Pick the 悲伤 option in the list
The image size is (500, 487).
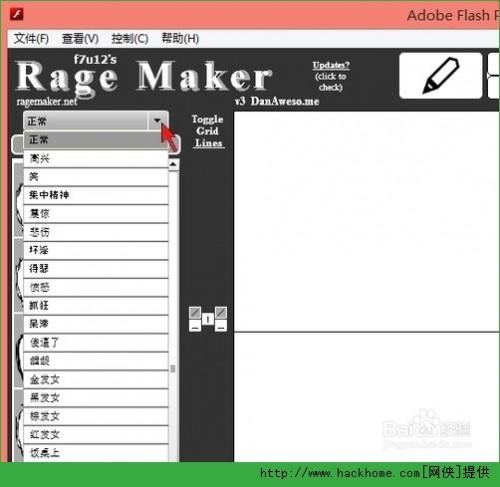[96, 232]
